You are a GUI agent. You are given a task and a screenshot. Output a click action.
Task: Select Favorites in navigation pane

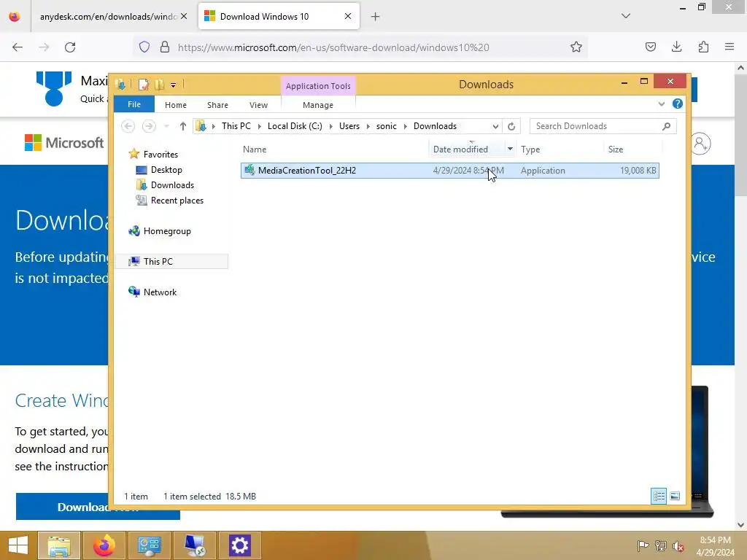pos(160,155)
